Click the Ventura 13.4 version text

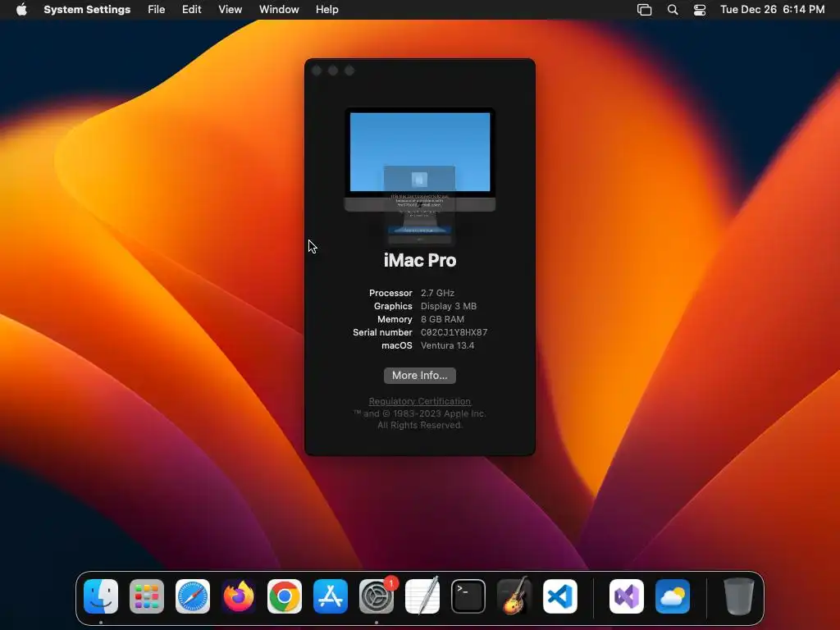coord(447,345)
